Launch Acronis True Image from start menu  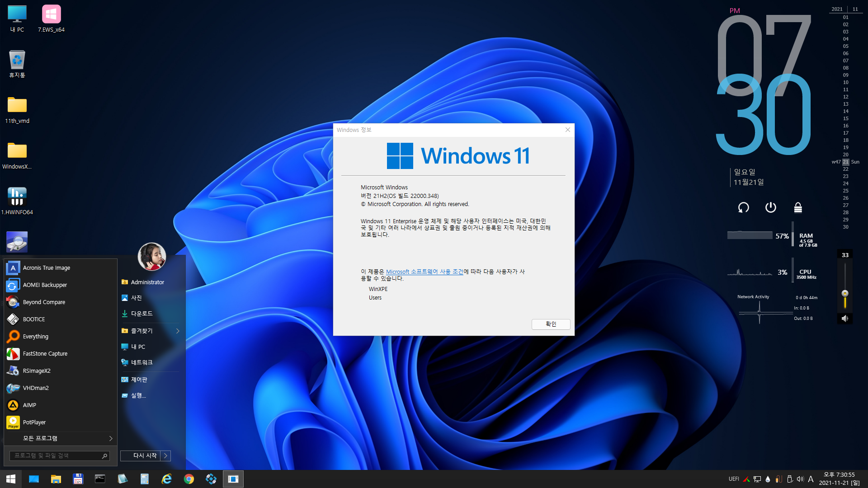point(61,268)
